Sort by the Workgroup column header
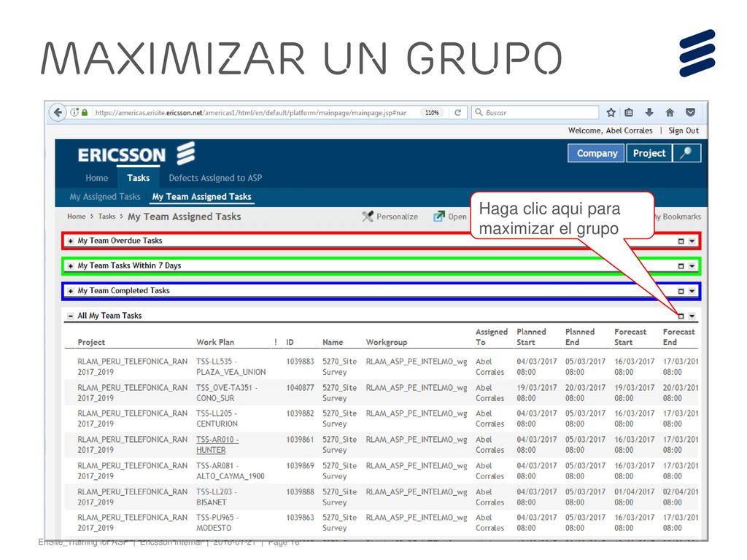The height and width of the screenshot is (560, 747). pyautogui.click(x=387, y=343)
